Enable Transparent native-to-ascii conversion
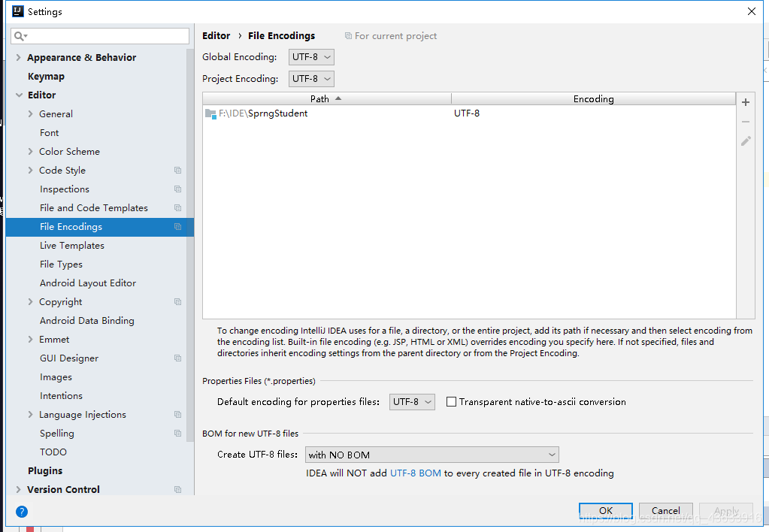 [x=451, y=401]
